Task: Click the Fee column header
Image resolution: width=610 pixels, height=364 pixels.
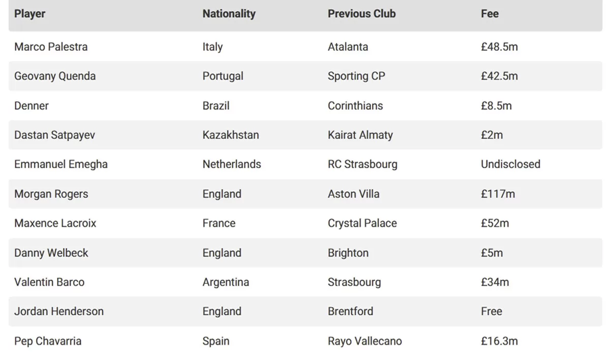Action: 490,14
